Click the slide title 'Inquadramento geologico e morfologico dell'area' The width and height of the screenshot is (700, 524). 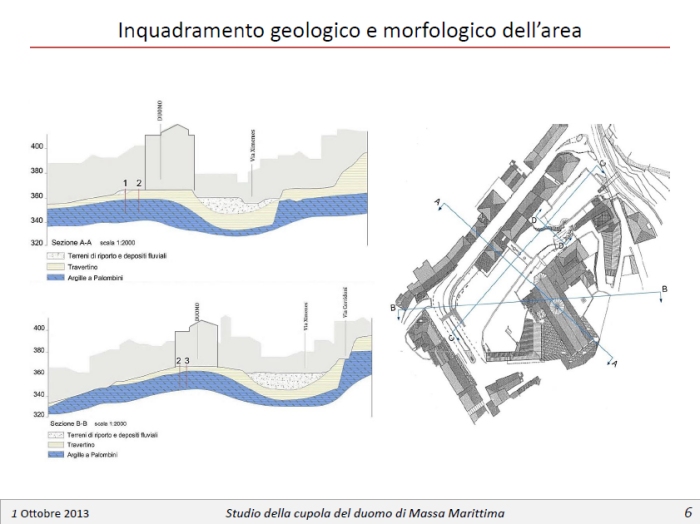click(x=350, y=29)
